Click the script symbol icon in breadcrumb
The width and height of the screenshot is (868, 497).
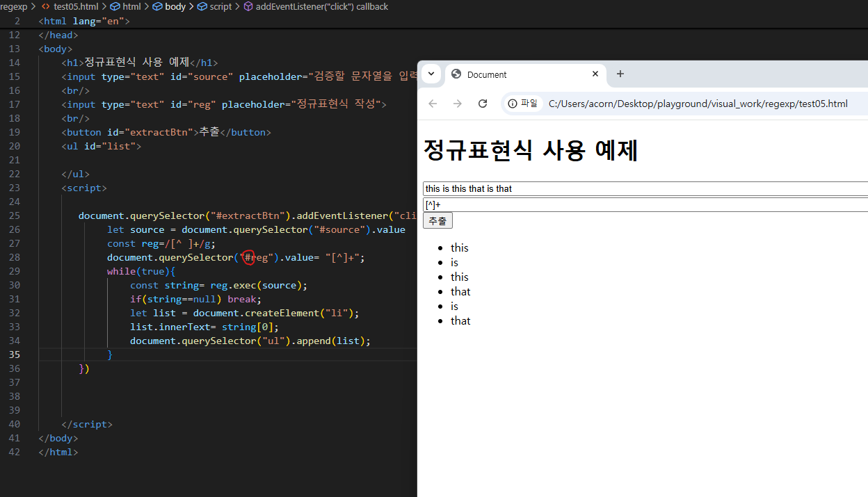202,6
